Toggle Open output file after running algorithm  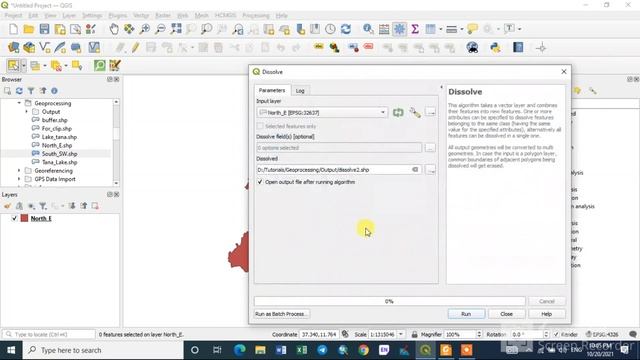[260, 182]
